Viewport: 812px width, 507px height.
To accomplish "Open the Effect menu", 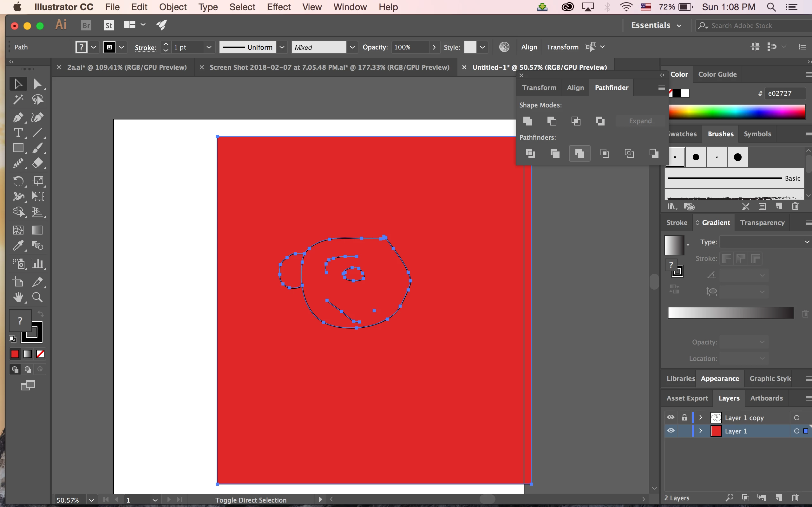I will (x=278, y=7).
